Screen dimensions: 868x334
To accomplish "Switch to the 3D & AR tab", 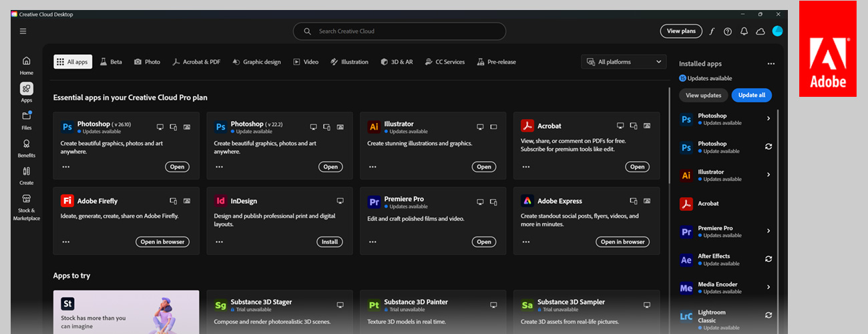I will click(397, 61).
